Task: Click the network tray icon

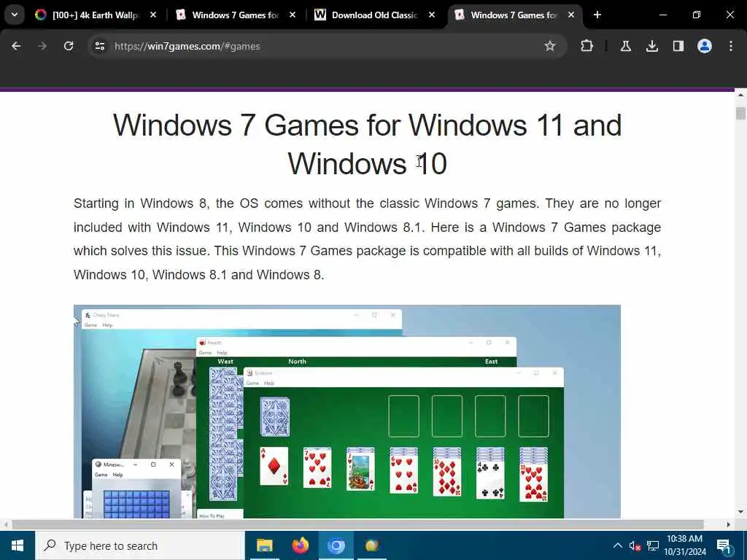Action: tap(653, 545)
